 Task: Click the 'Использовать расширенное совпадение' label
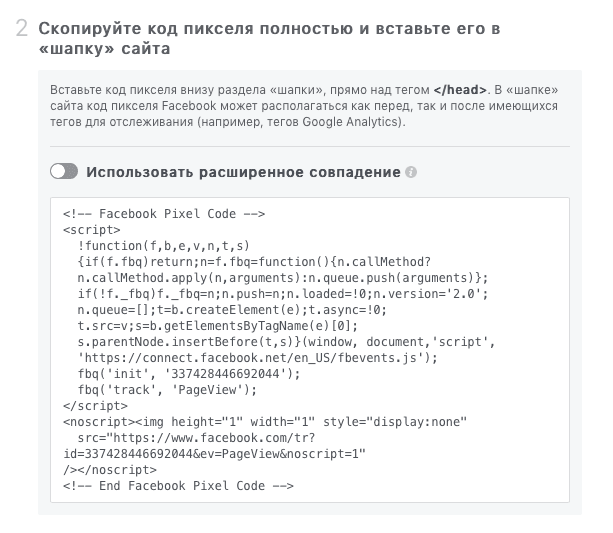click(243, 172)
